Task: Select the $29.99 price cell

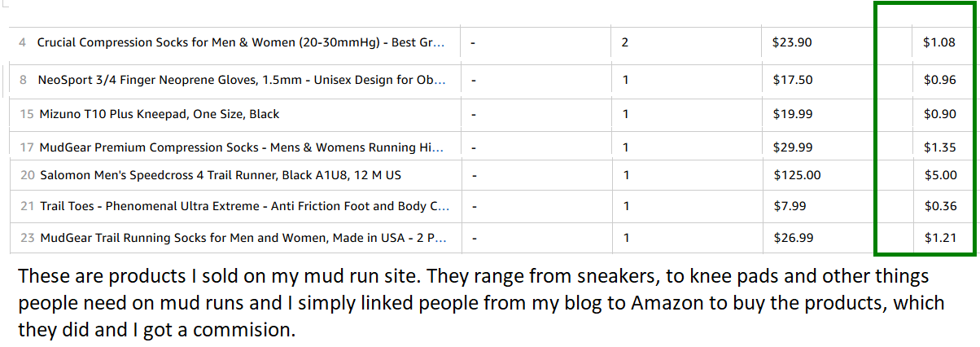Action: tap(792, 147)
